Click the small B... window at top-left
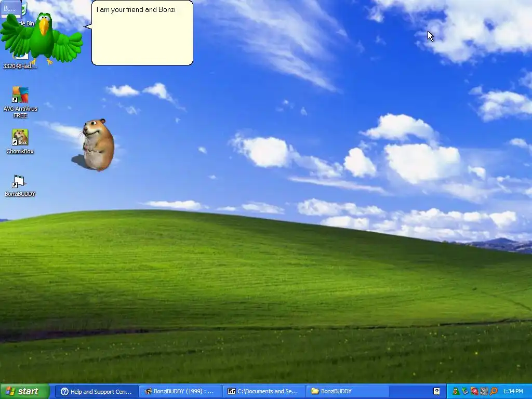The width and height of the screenshot is (532, 399). point(10,8)
